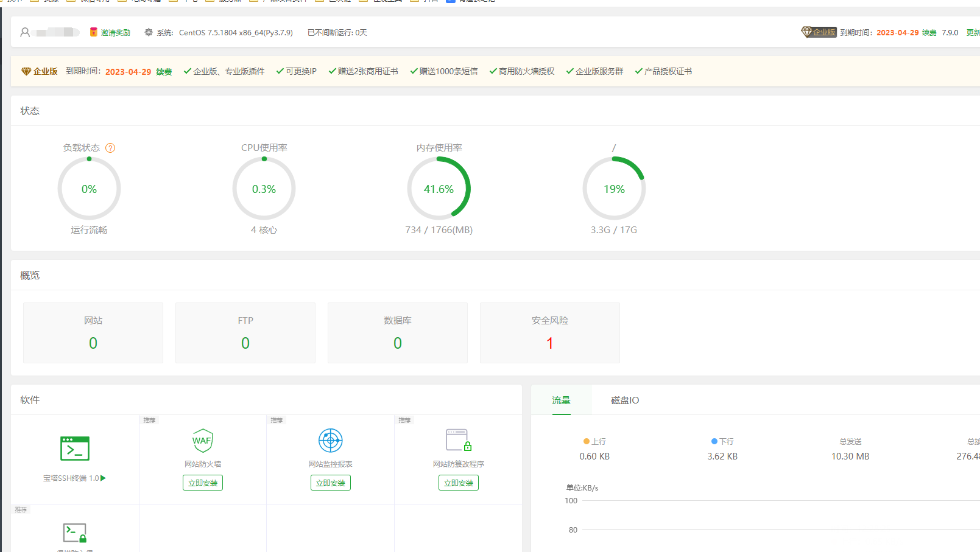This screenshot has height=552, width=980.
Task: Click the 内存使用率 memory gauge
Action: 439,189
